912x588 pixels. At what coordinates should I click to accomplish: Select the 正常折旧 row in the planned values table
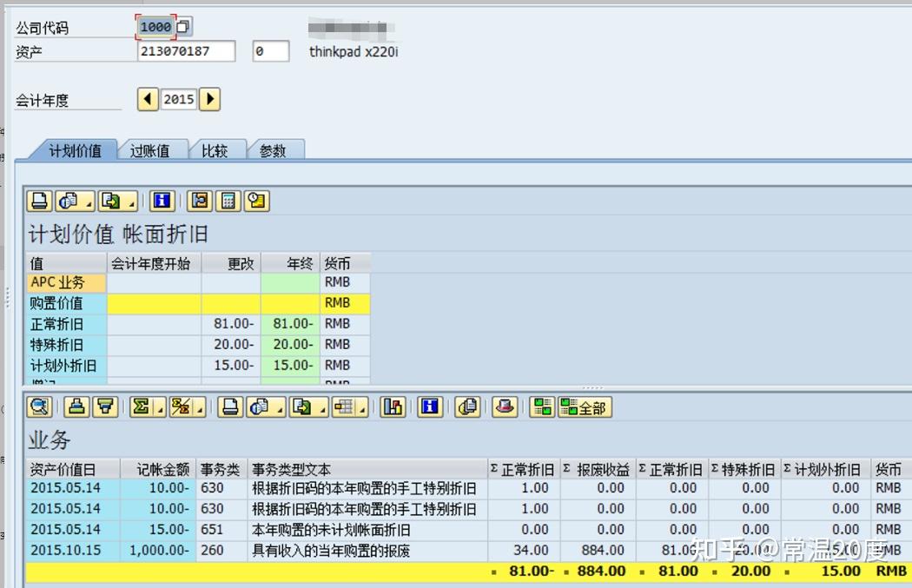[66, 324]
